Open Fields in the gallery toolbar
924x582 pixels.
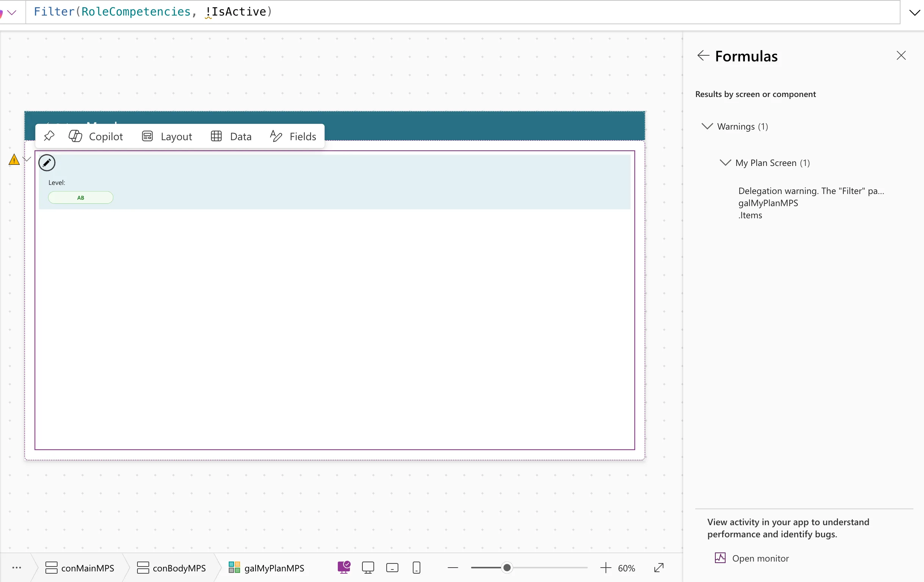tap(293, 136)
